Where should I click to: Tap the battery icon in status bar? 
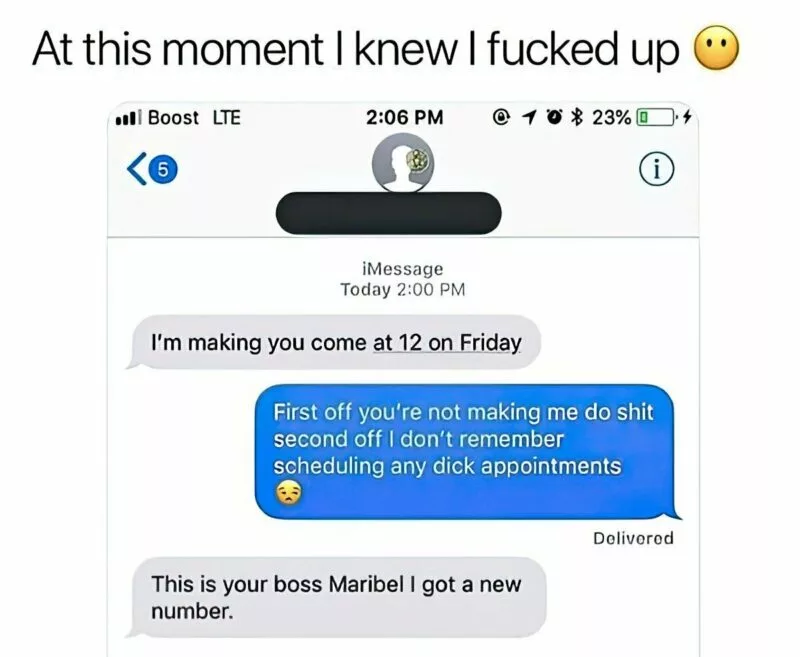655,118
